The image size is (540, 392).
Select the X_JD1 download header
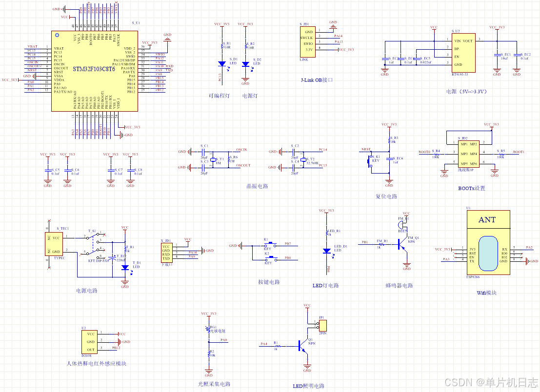(166, 253)
